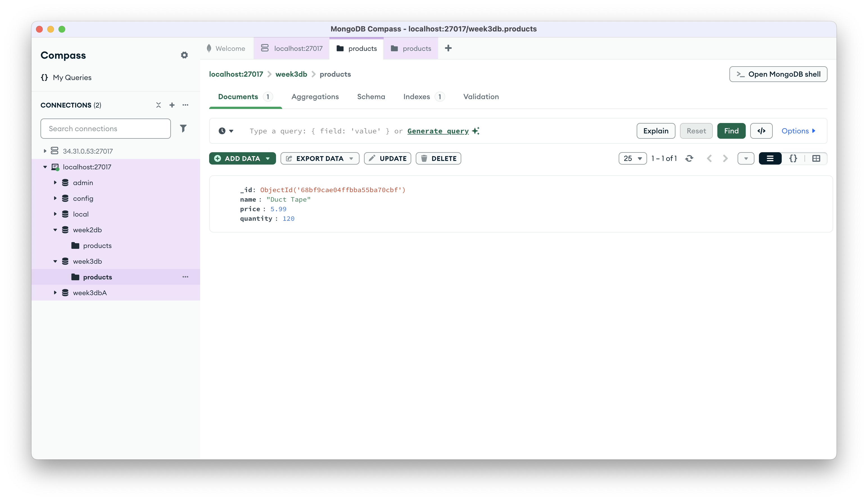Add a new connection with the plus icon
The image size is (868, 501).
(172, 105)
